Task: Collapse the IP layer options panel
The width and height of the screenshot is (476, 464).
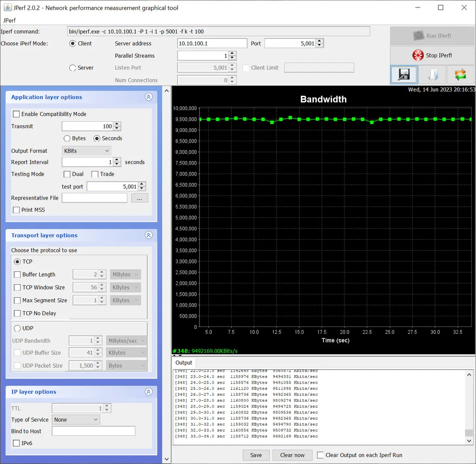Action: [148, 392]
